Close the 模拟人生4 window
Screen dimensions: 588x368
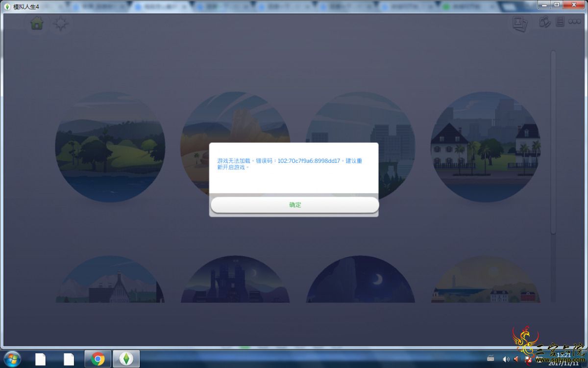tap(574, 4)
